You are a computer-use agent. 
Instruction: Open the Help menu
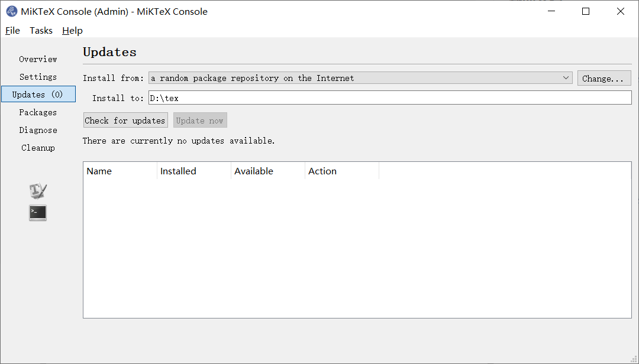point(72,31)
